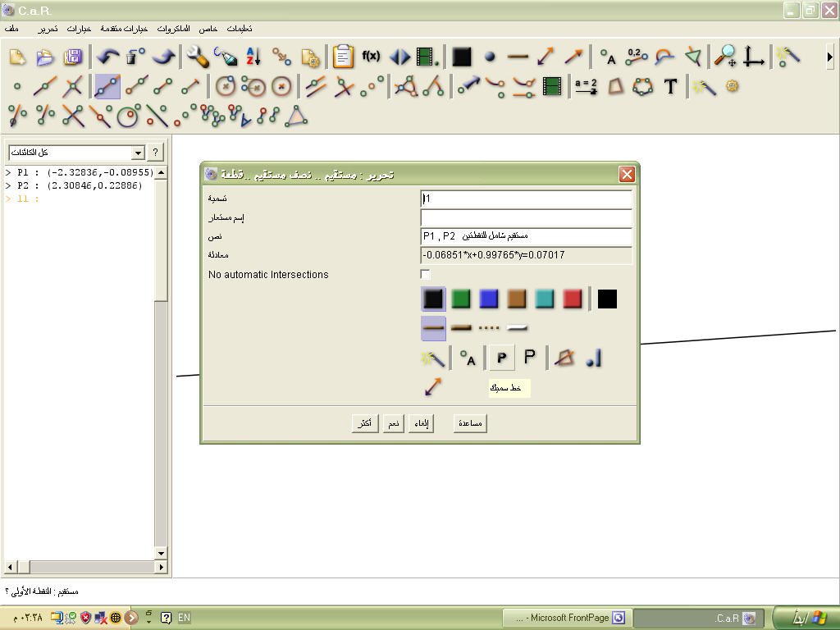Pick the circle-by-compass tool with two points
Viewport: 840px width, 630px height.
(253, 86)
